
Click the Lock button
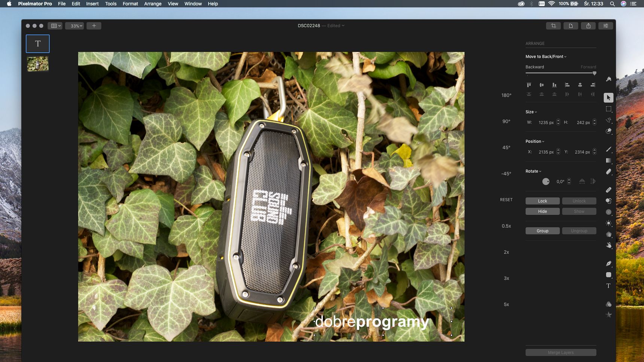coord(543,201)
